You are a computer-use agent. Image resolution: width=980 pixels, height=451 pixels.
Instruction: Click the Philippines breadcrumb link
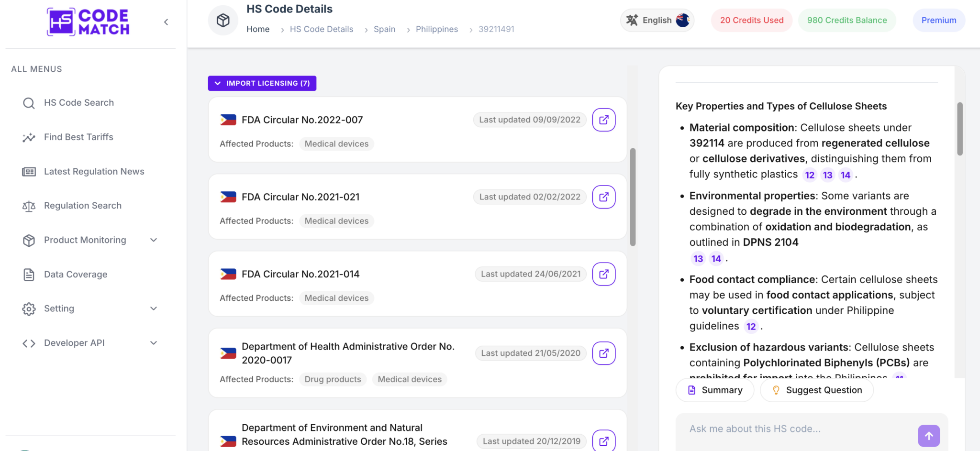tap(437, 29)
